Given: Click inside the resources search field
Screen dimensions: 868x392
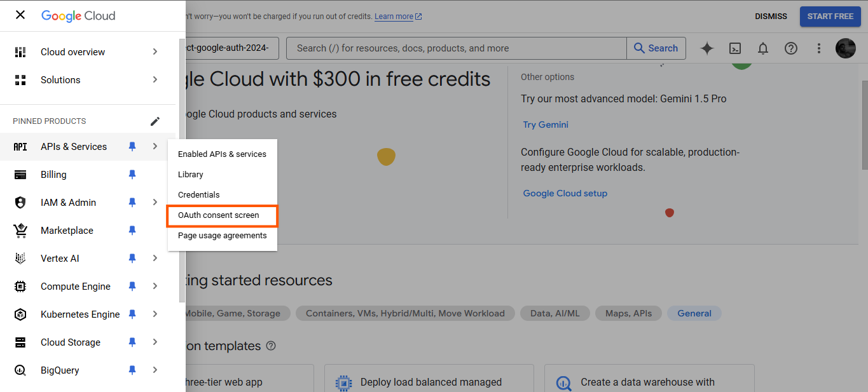Looking at the screenshot, I should pyautogui.click(x=445, y=48).
